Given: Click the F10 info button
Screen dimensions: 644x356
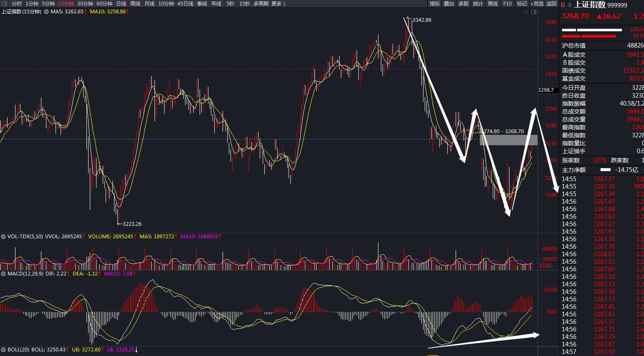Looking at the screenshot, I should [x=507, y=3].
